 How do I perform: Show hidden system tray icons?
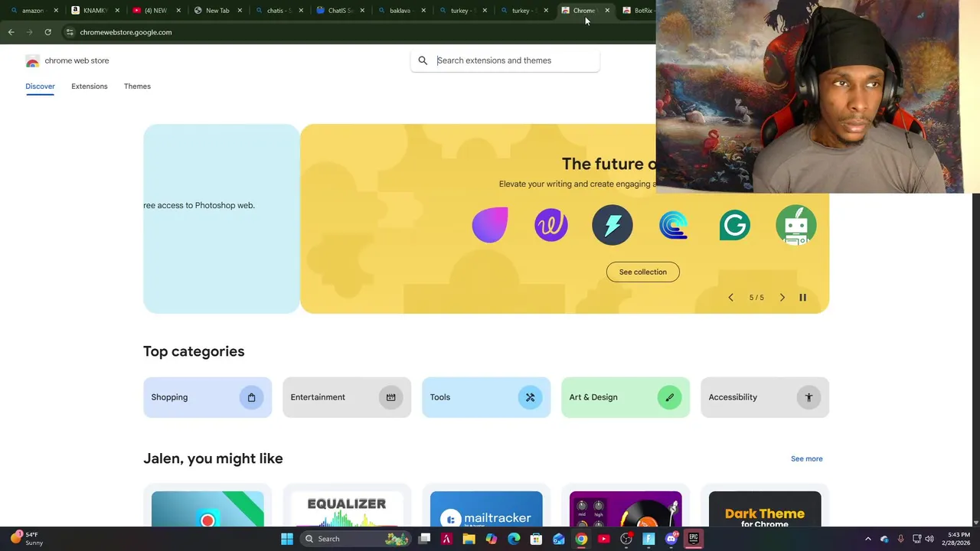pos(867,539)
